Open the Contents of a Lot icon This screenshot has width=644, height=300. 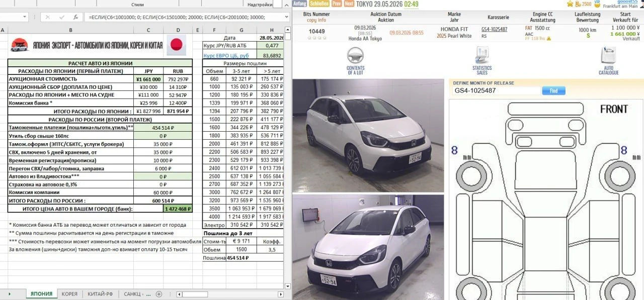356,55
